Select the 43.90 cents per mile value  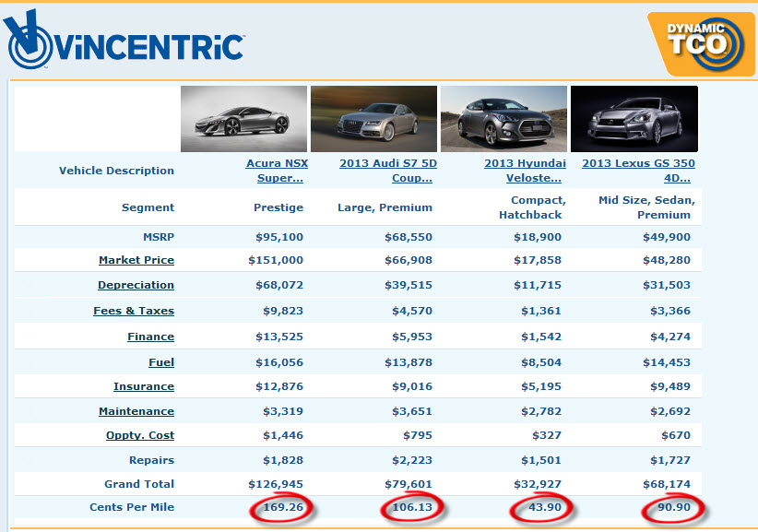545,507
